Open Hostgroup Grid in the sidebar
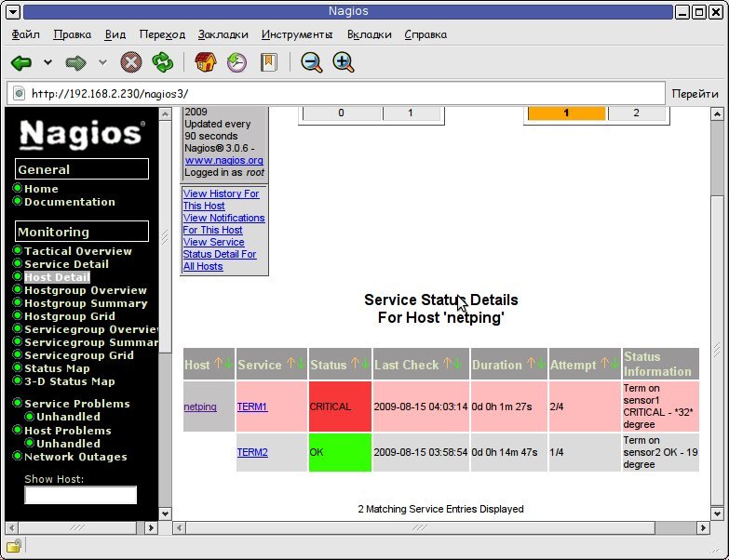Viewport: 729px width, 560px height. (70, 316)
